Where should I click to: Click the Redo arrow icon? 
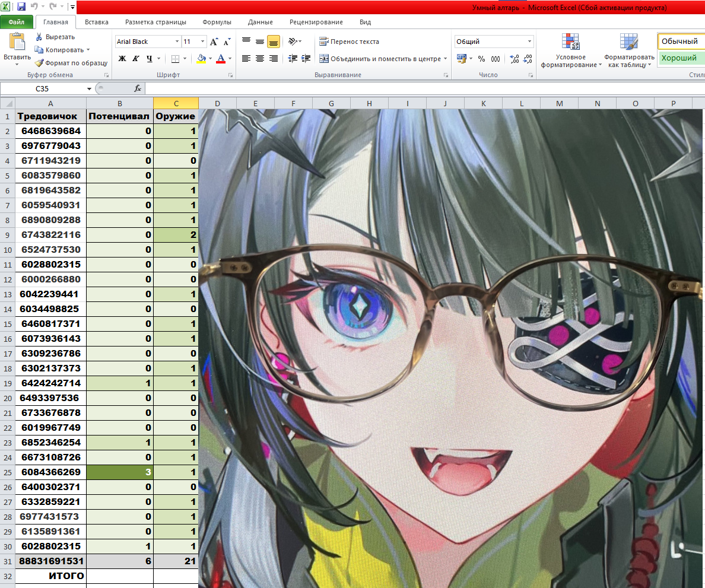point(53,7)
